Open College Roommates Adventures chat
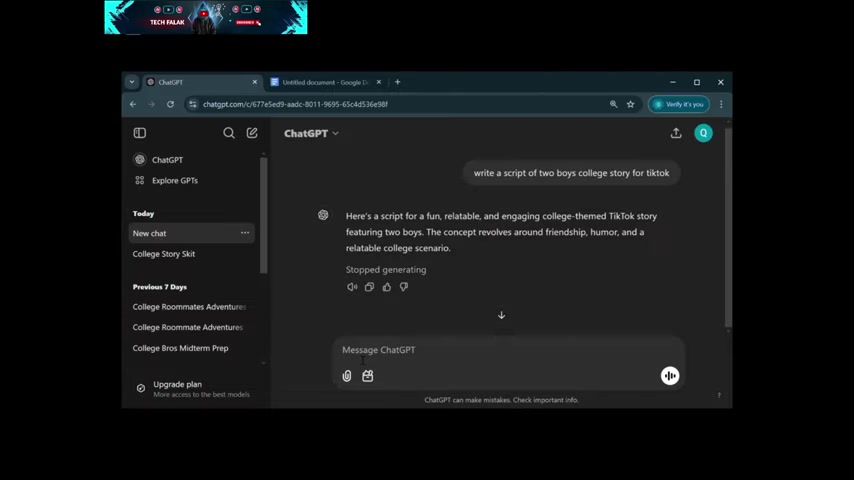 click(191, 307)
